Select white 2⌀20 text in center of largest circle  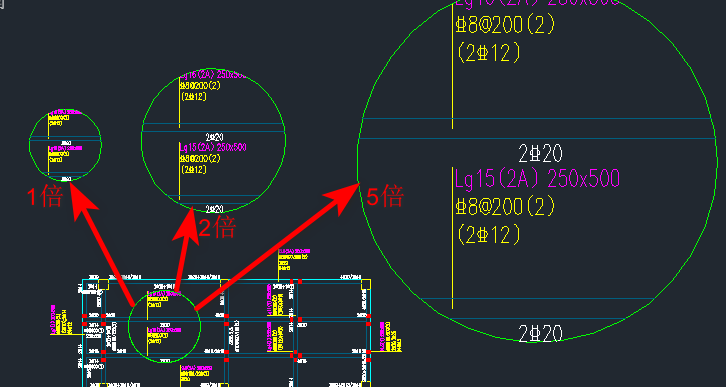[540, 153]
